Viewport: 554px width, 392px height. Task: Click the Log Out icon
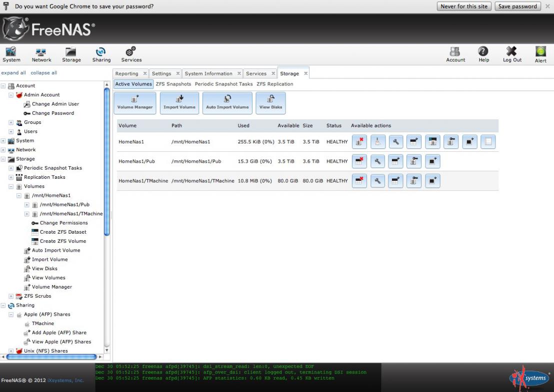point(512,55)
